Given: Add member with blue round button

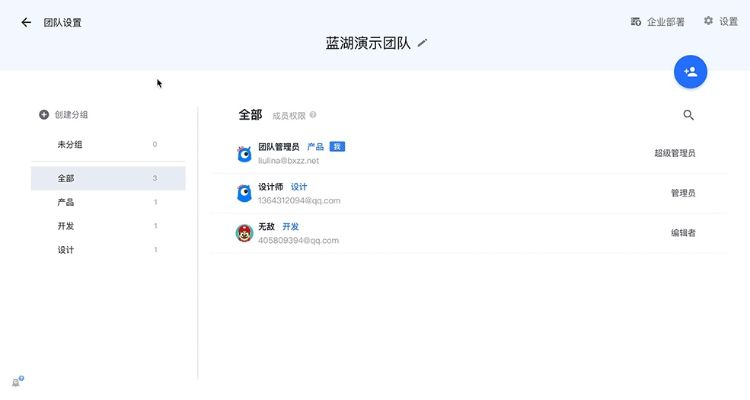Looking at the screenshot, I should click(690, 72).
